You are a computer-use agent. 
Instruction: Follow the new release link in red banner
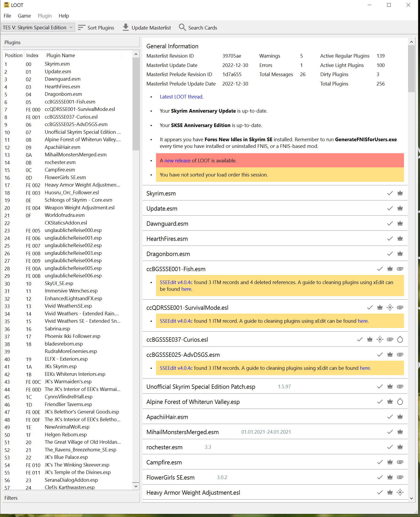[x=177, y=160]
